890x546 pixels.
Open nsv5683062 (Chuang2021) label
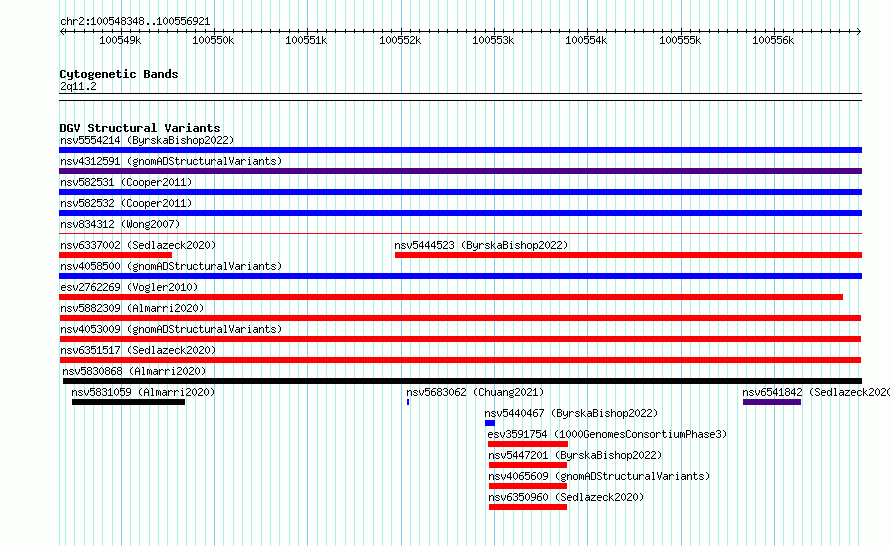coord(475,392)
